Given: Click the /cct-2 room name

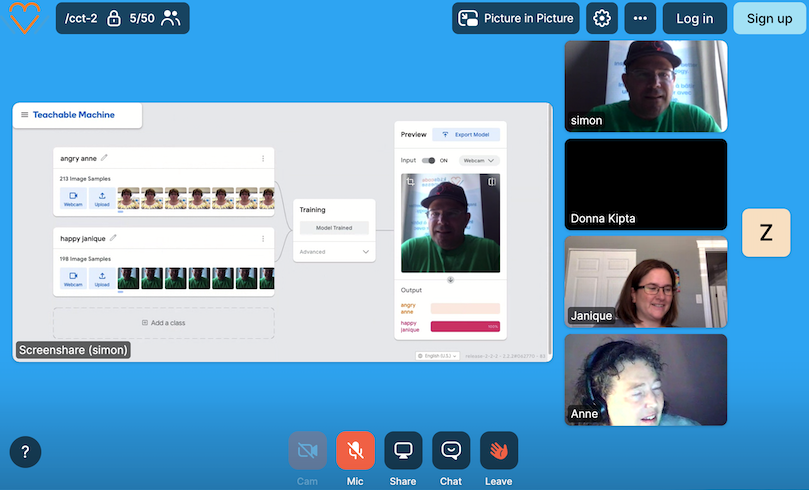Looking at the screenshot, I should coord(81,19).
